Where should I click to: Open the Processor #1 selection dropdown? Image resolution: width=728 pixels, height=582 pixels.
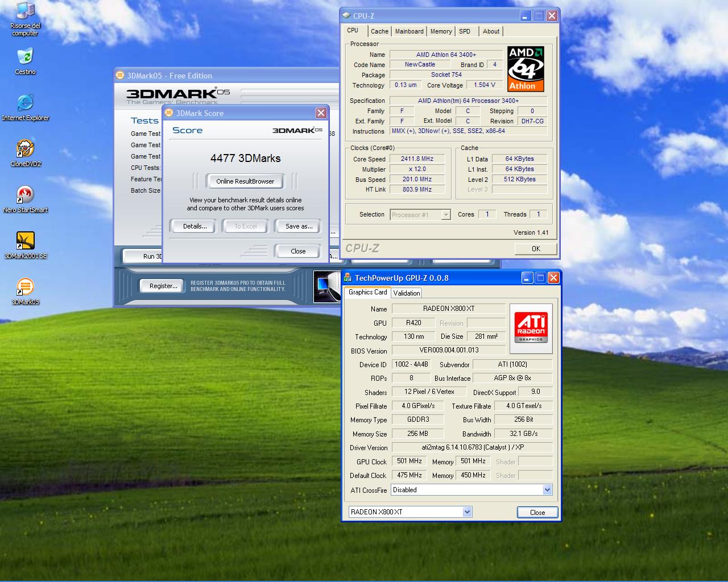tap(446, 215)
